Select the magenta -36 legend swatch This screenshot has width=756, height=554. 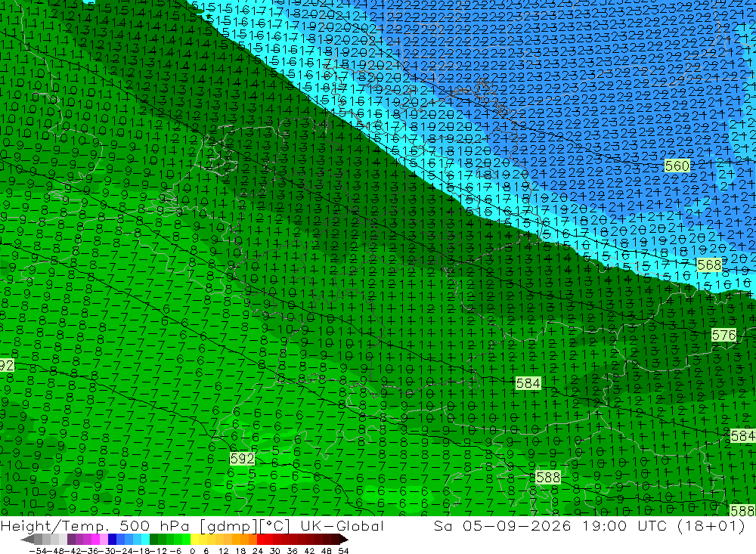(95, 539)
